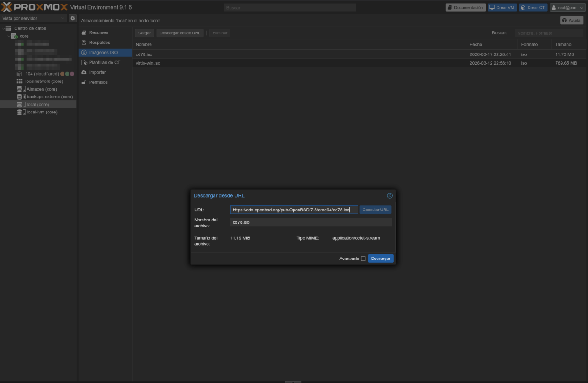Select the Resumen book icon
Screen dimensions: 588x383
[x=84, y=32]
